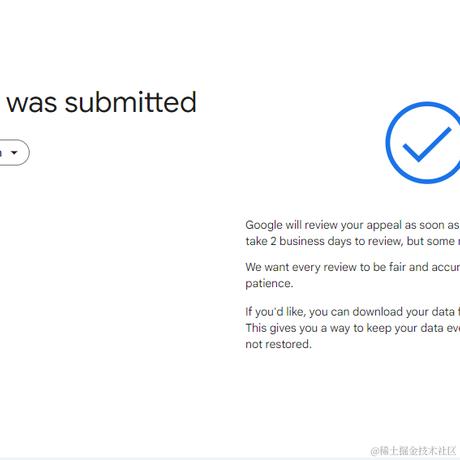Viewport: 460px width, 460px height.
Task: Click the word 'submitted' in the title
Action: [130, 102]
